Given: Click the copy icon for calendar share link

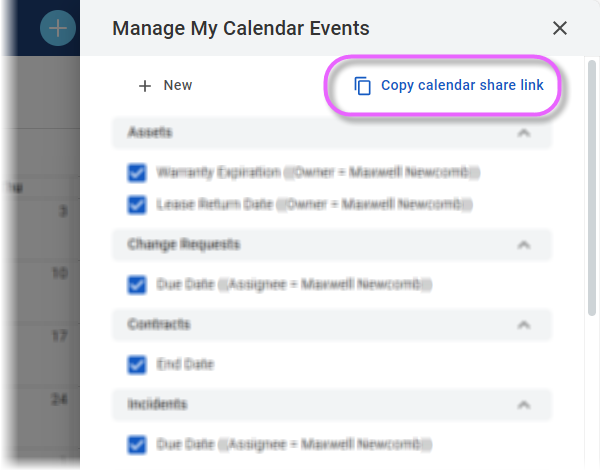Looking at the screenshot, I should click(x=362, y=86).
